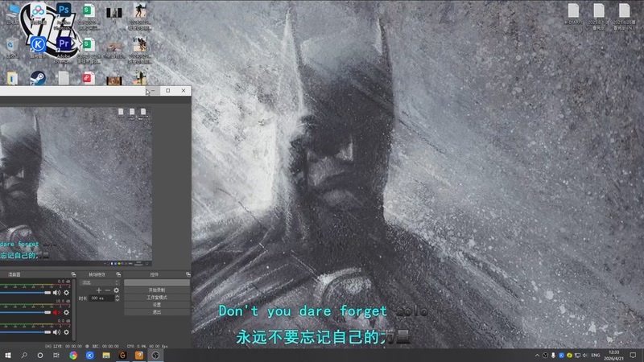This screenshot has height=362, width=644.
Task: Mute the top mixer channel speaker icon
Action: point(56,293)
